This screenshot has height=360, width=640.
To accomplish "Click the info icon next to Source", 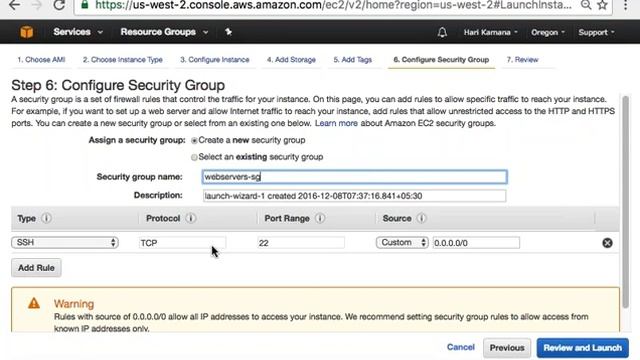I will click(422, 218).
